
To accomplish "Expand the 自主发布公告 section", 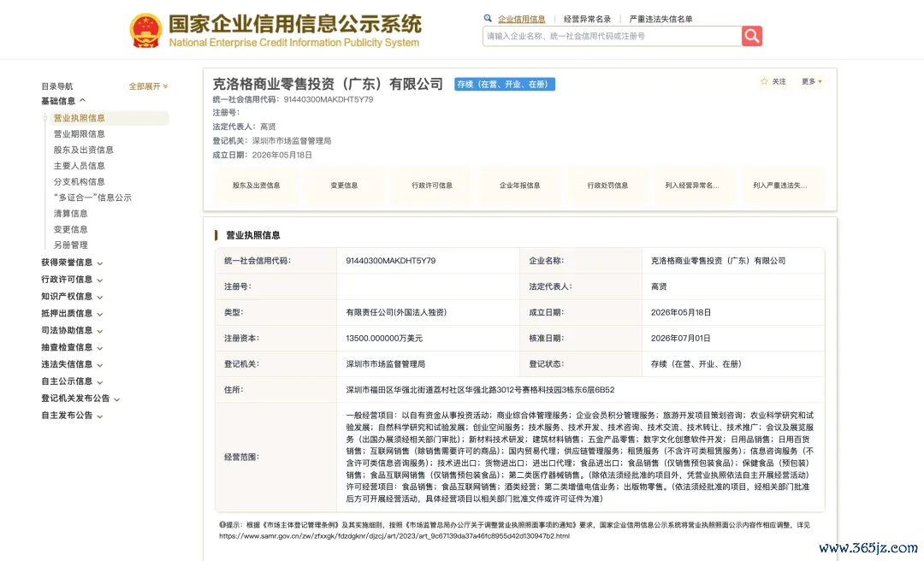I will tap(72, 416).
